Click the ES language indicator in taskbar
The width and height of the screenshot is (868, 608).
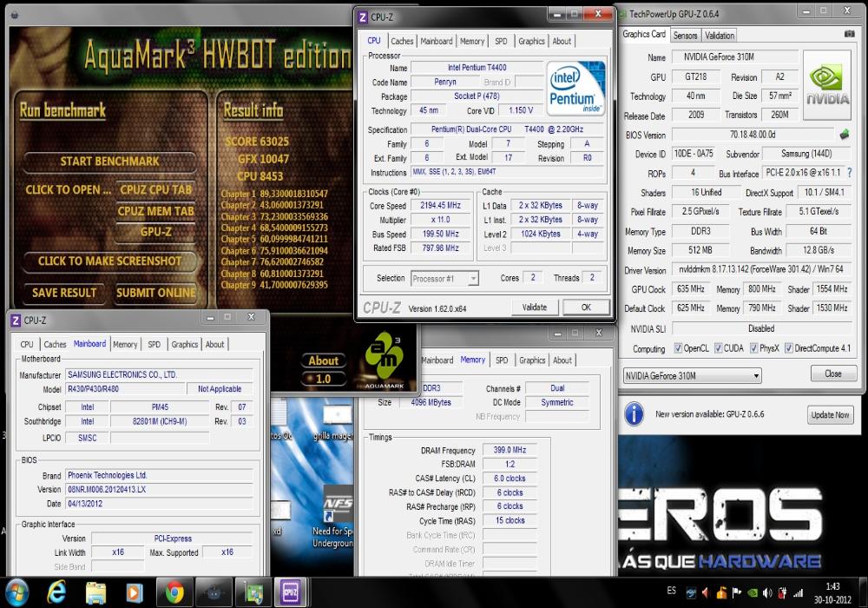tap(672, 591)
